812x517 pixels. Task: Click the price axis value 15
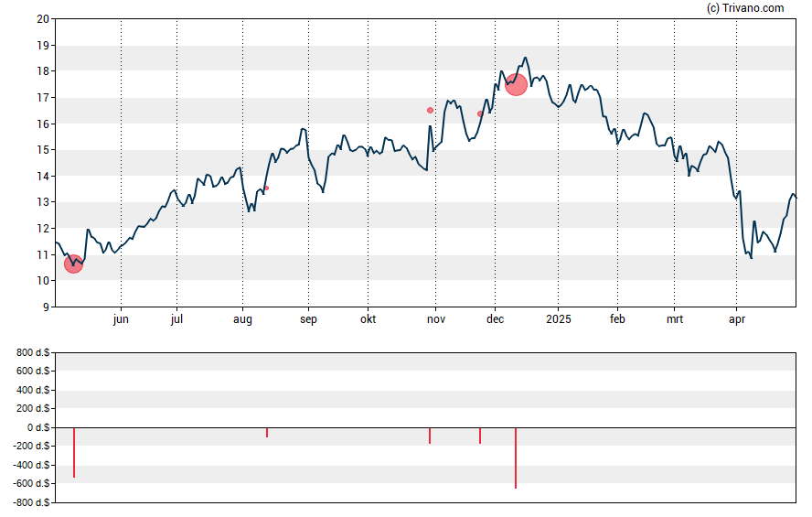coord(43,150)
